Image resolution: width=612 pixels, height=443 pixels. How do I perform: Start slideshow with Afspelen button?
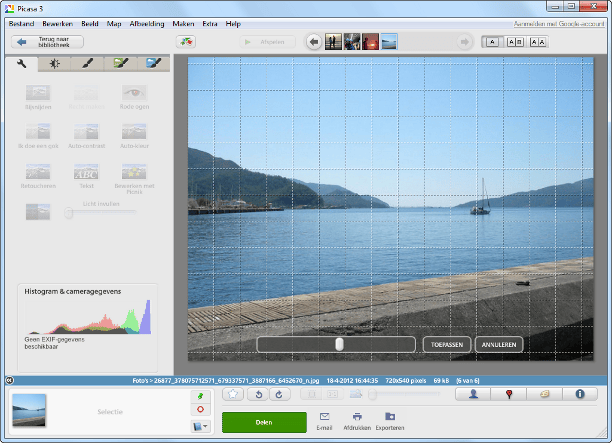[267, 42]
